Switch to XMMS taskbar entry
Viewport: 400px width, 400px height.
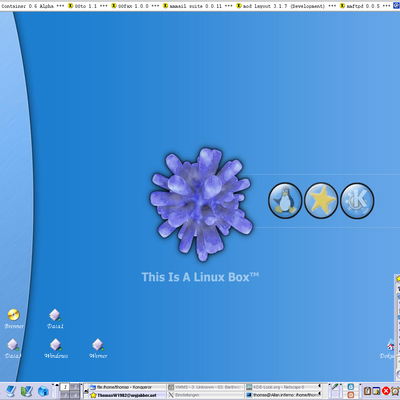point(206,387)
